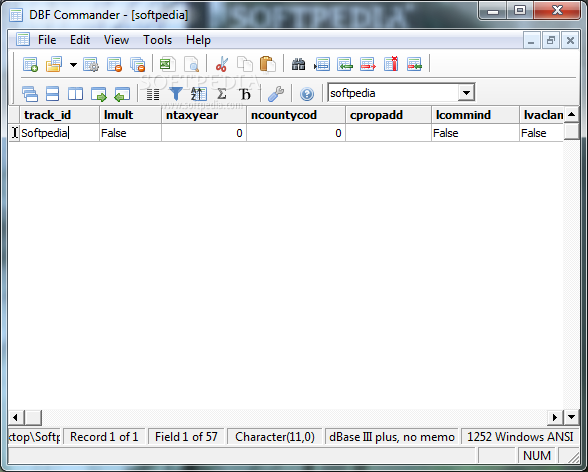The height and width of the screenshot is (472, 588).
Task: Switch to next window with green arrow
Action: click(99, 94)
